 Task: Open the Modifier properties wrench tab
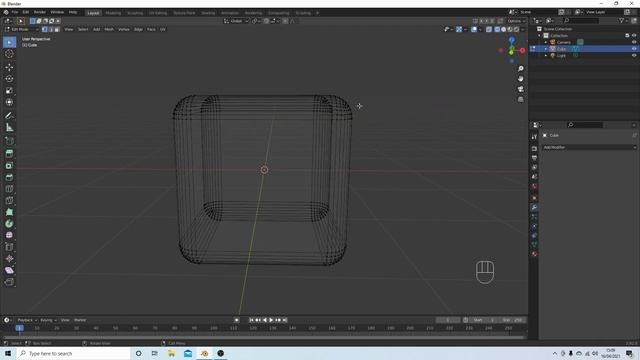pos(534,207)
